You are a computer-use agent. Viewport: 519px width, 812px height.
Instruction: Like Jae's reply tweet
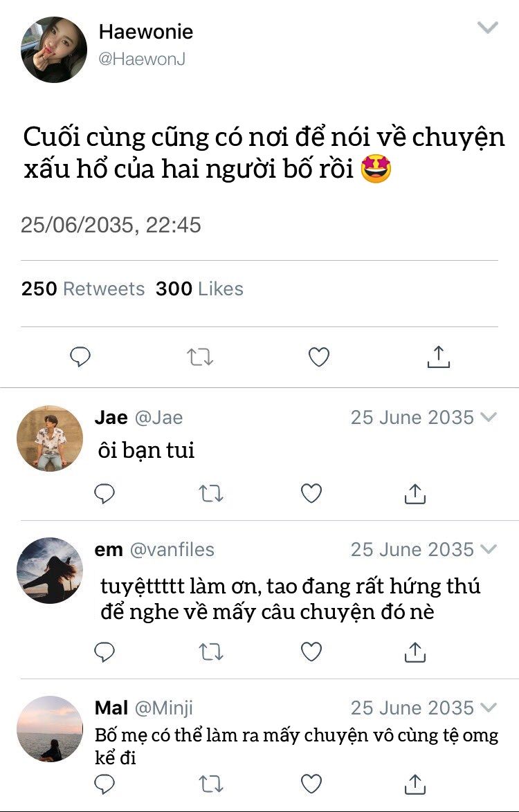pos(311,493)
